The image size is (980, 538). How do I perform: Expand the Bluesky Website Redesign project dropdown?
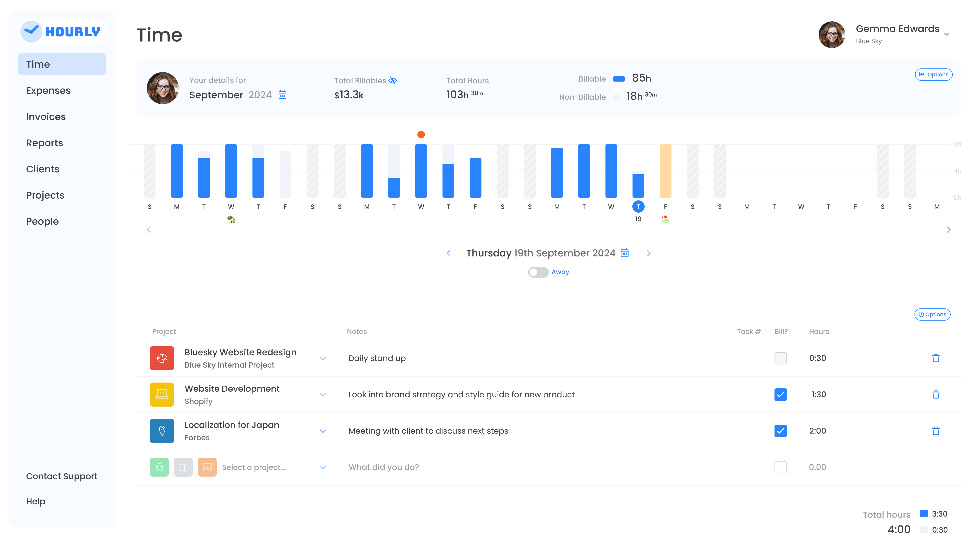pyautogui.click(x=323, y=358)
